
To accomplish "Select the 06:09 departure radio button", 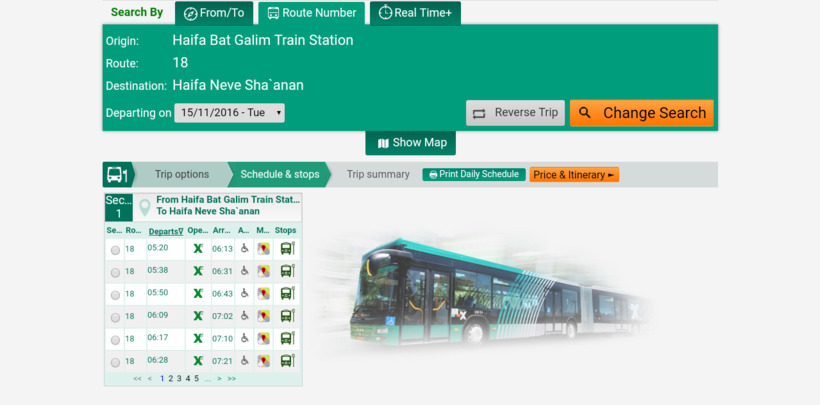I will click(x=115, y=318).
